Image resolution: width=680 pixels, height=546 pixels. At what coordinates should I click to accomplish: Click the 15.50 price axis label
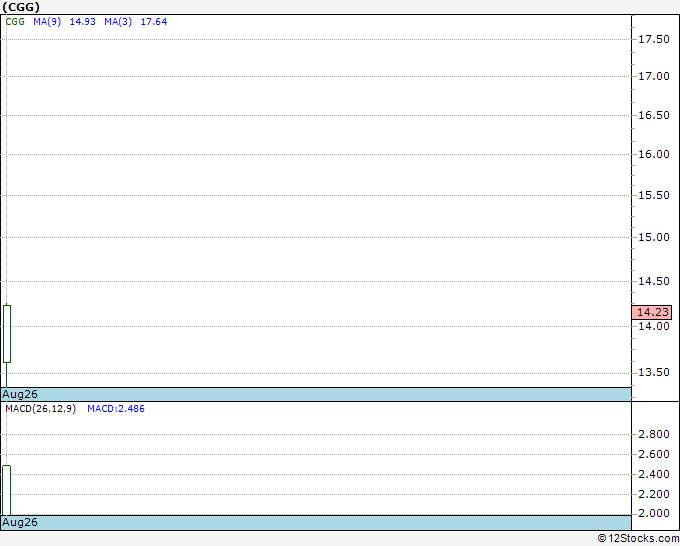[654, 196]
